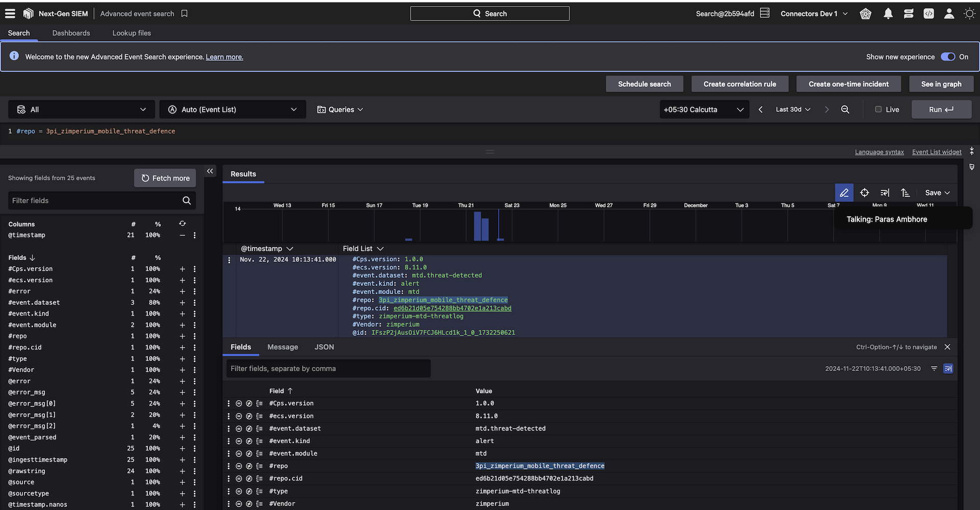
Task: Open the JSON tab in event details
Action: click(324, 347)
